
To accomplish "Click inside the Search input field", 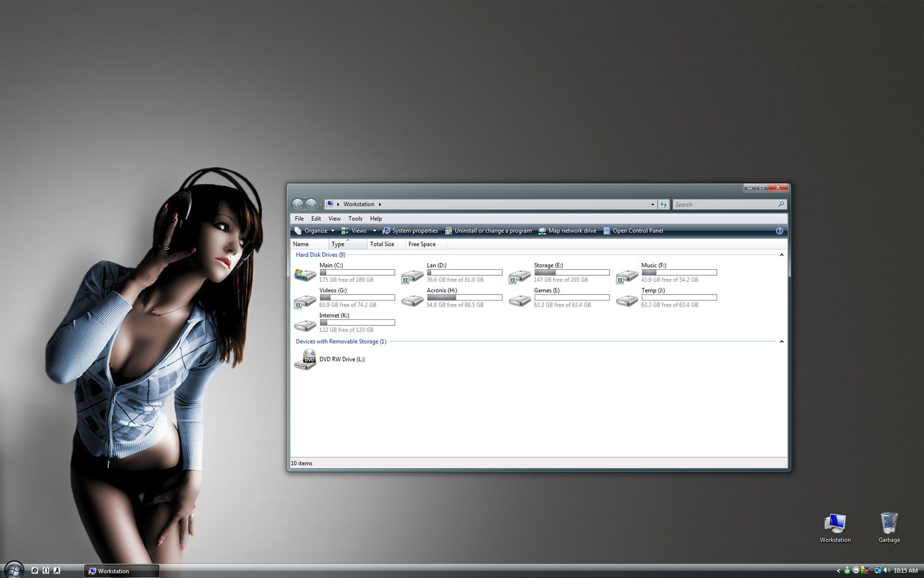I will coord(725,204).
